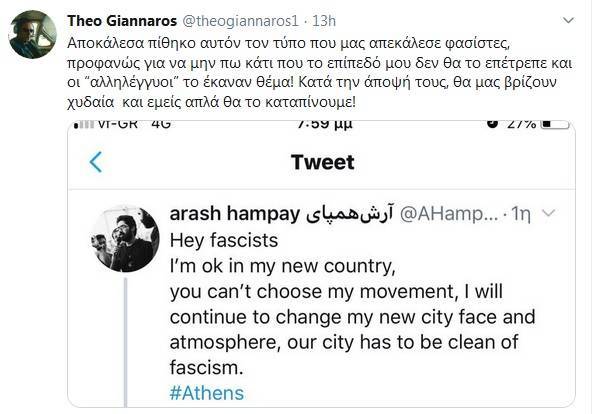The width and height of the screenshot is (604, 414).
Task: Tap the back arrow beside Tweet header
Action: click(96, 162)
